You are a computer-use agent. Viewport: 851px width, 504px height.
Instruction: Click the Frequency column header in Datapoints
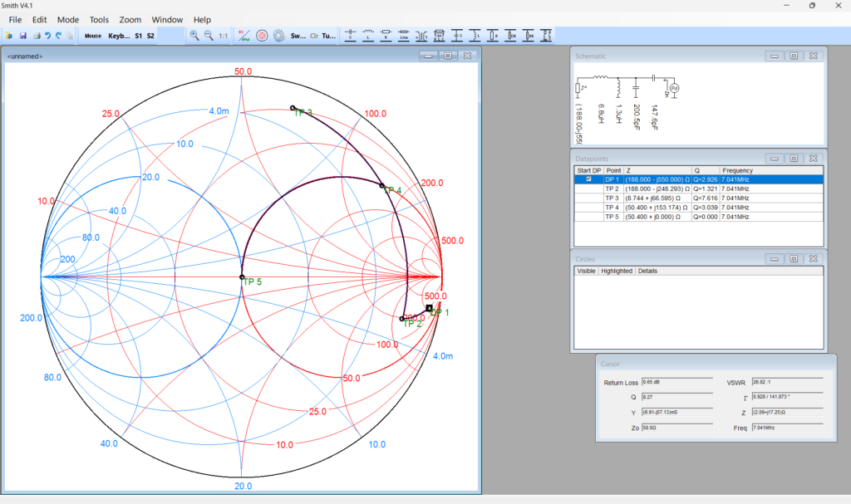click(737, 170)
